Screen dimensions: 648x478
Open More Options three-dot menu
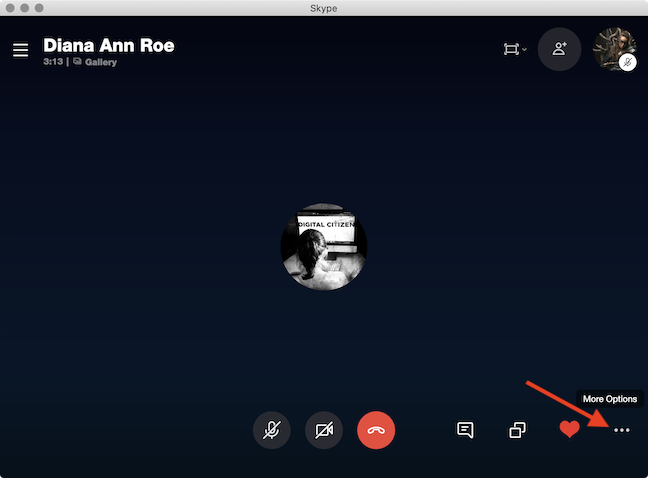tap(622, 430)
